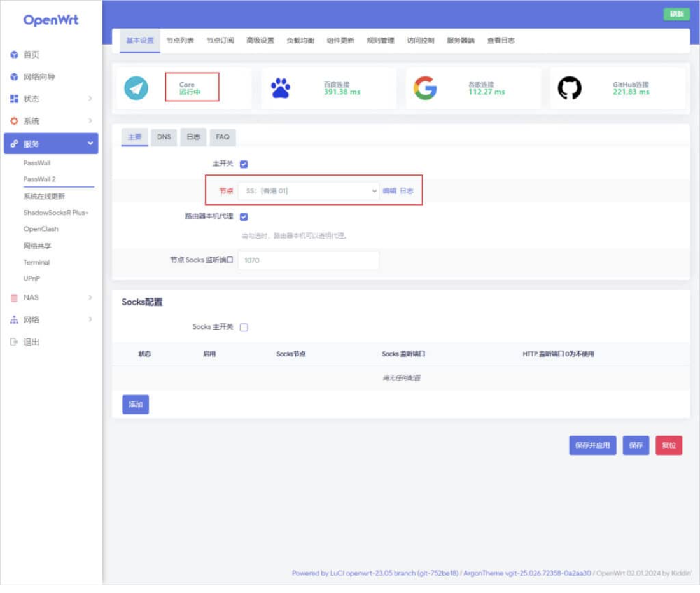700x593 pixels.
Task: Open the DNS tab
Action: [x=164, y=137]
